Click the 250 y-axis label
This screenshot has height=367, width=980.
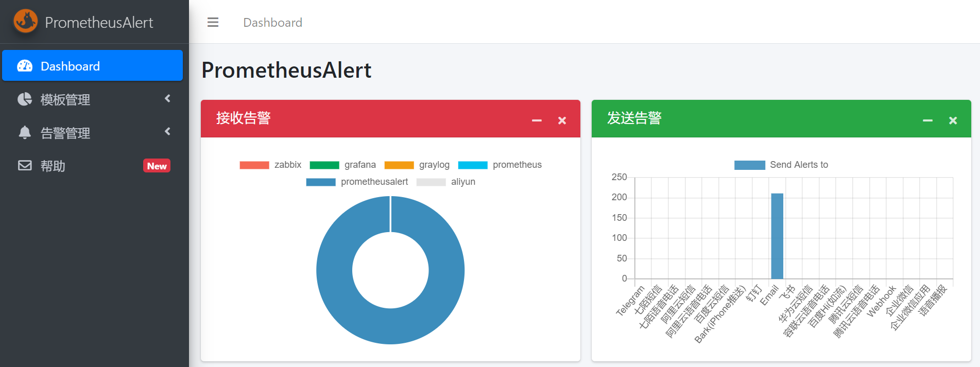point(619,177)
